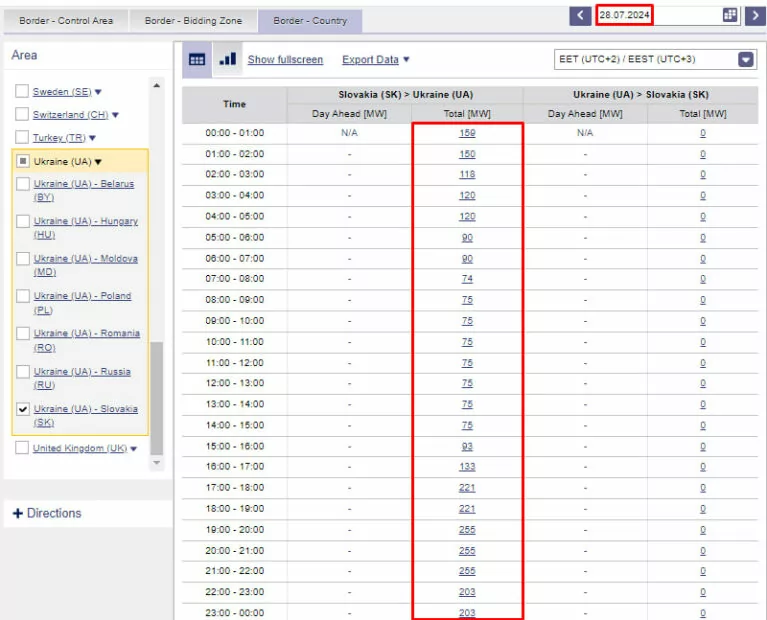Viewport: 767px width, 620px height.
Task: Open UA to SK total 0 at 12:00 - 13:00
Action: click(x=702, y=383)
